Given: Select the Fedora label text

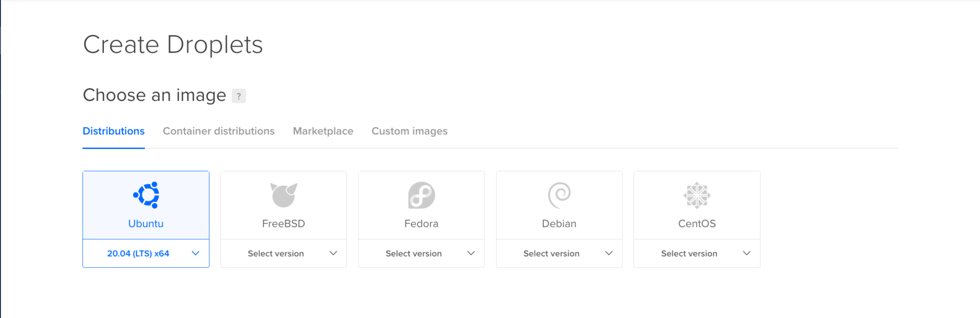Looking at the screenshot, I should click(x=422, y=224).
